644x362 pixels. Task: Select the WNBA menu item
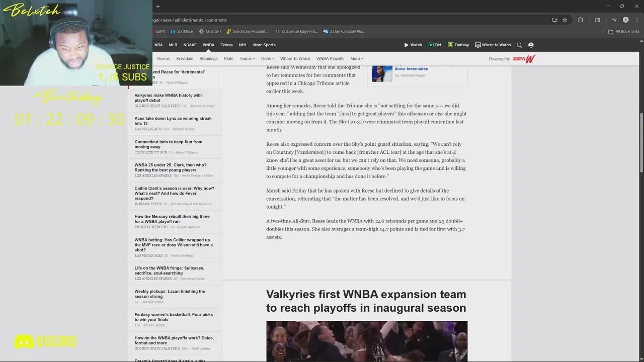pos(208,45)
